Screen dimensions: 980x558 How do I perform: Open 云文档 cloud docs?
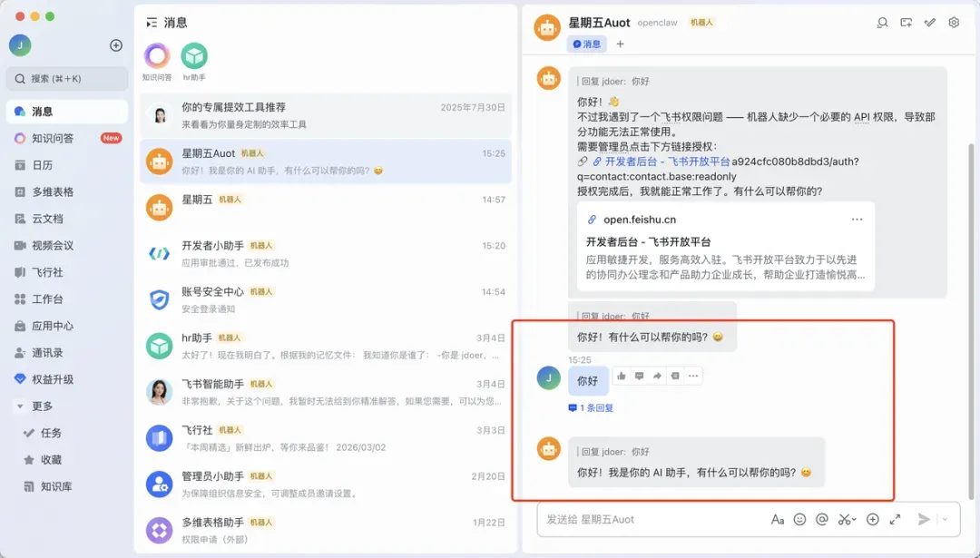tap(67, 219)
